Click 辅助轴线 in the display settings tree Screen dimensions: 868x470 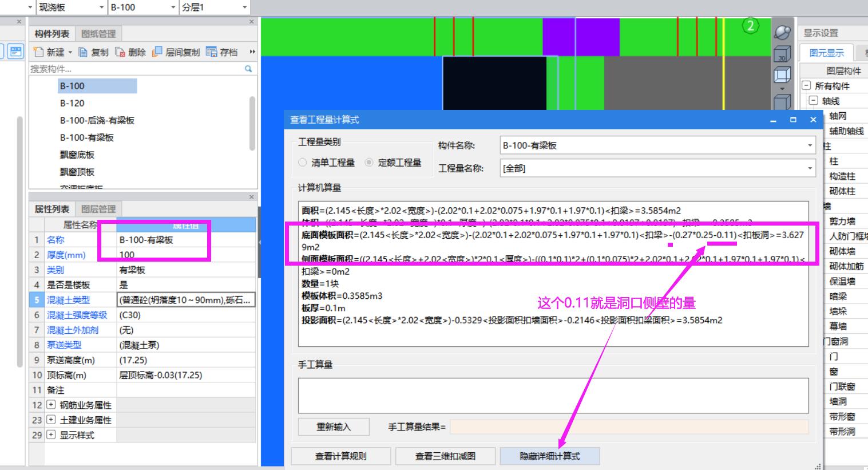point(847,131)
